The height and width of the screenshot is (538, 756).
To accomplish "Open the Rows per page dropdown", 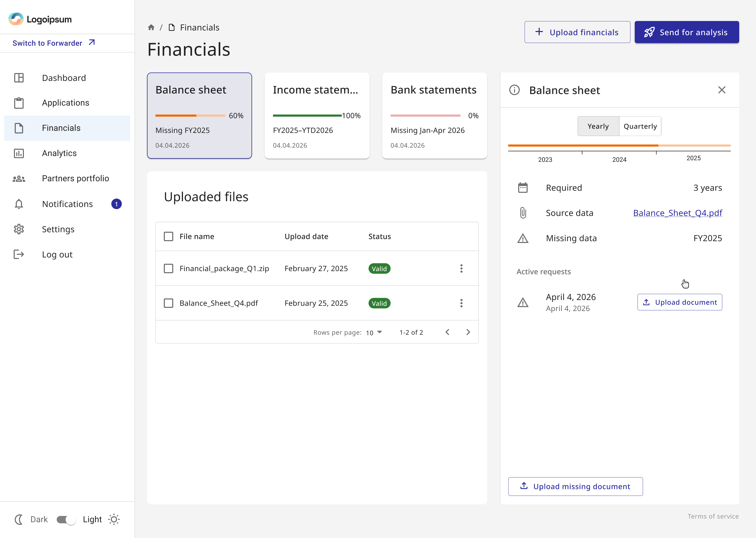I will (x=374, y=332).
